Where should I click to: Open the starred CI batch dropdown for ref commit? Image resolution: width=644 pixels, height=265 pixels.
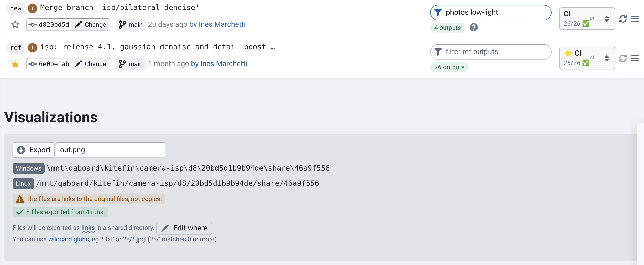587,58
